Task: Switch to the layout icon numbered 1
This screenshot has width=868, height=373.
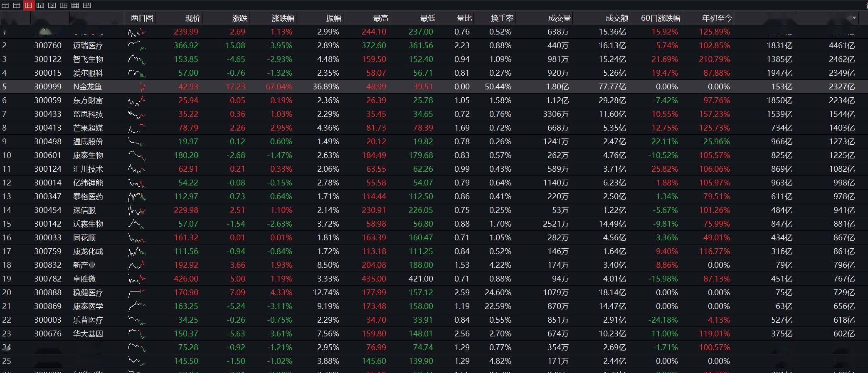Action: click(40, 5)
